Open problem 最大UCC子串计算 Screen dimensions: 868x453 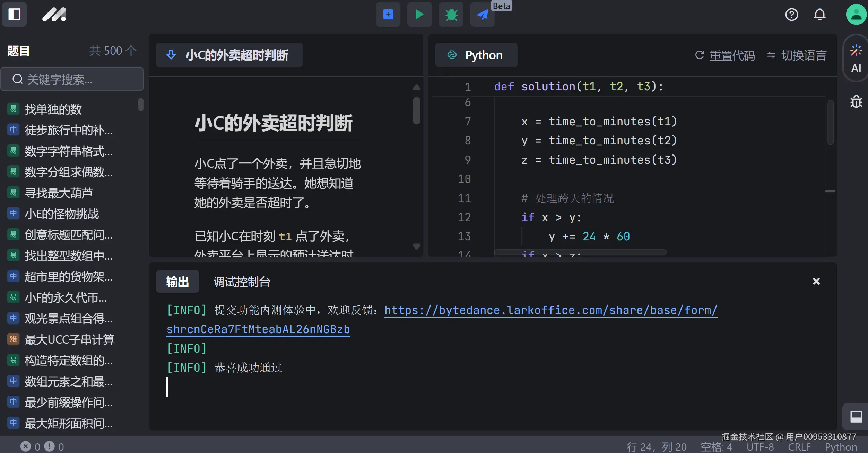pos(69,339)
